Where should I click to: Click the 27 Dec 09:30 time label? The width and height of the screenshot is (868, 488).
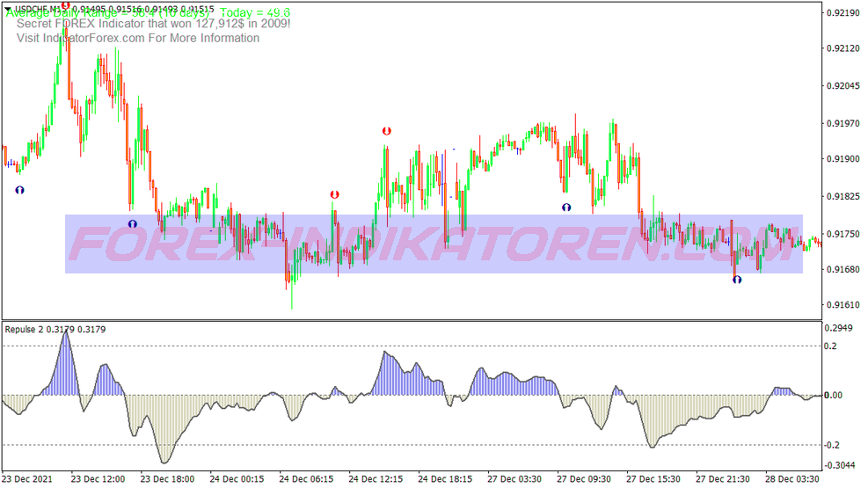(584, 479)
